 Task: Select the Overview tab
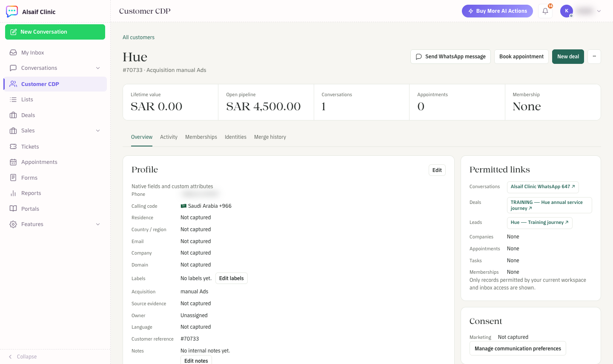click(x=142, y=137)
